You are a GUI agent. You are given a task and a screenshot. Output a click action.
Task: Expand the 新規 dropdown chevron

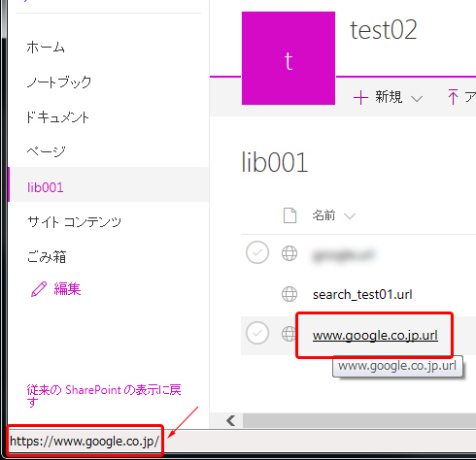tap(417, 98)
